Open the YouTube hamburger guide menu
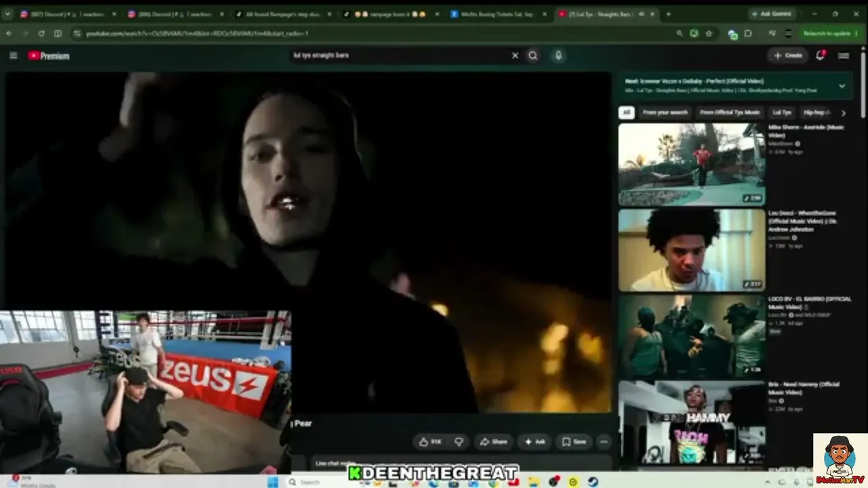 [13, 56]
